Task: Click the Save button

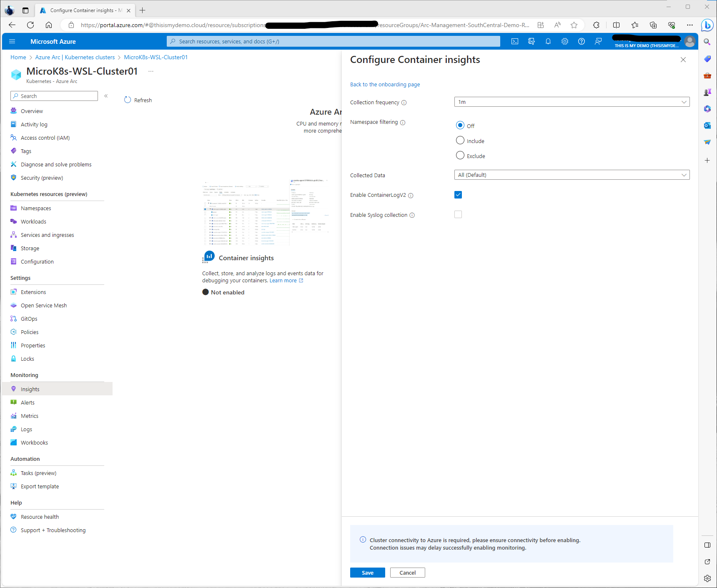Action: (x=367, y=573)
